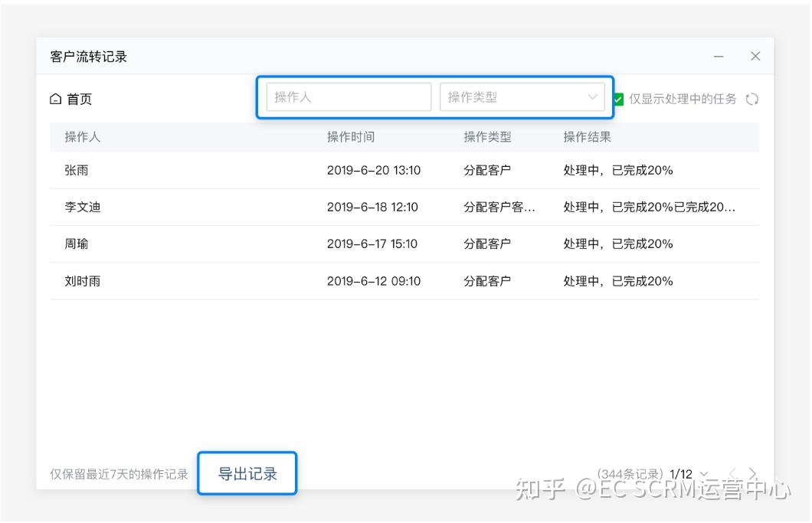Click the dropdown arrow inside 操作类型 field
Viewport: 812px width, 523px height.
click(591, 97)
